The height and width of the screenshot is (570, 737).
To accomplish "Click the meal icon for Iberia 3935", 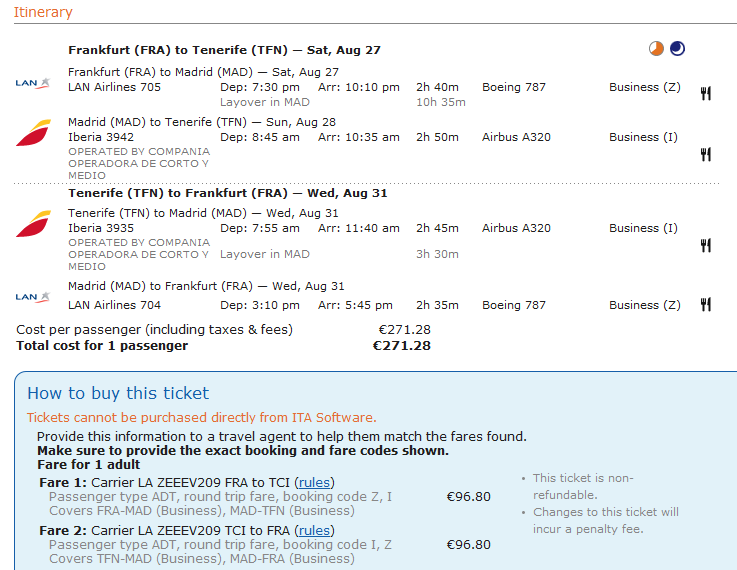I will pos(706,245).
